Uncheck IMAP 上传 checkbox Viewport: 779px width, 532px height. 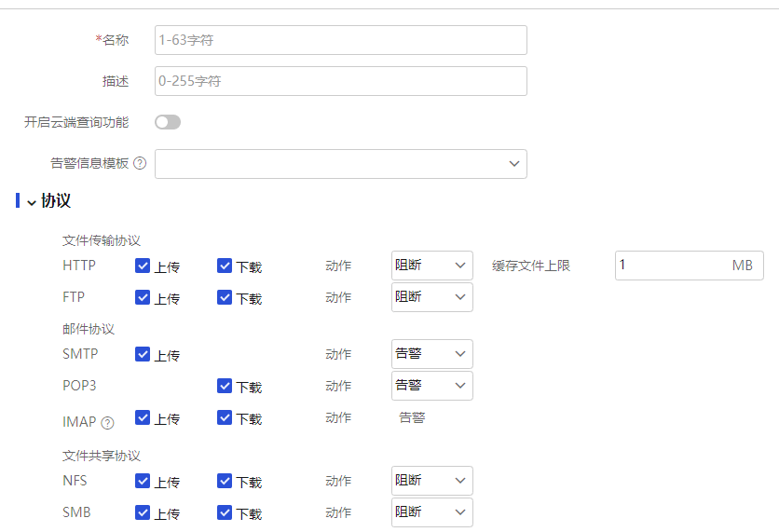(143, 417)
